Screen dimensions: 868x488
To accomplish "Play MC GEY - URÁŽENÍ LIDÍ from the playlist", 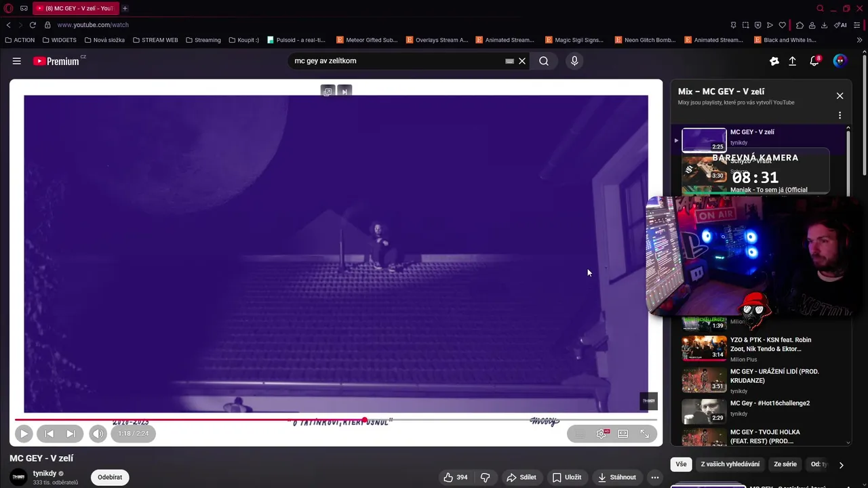I will [x=759, y=380].
